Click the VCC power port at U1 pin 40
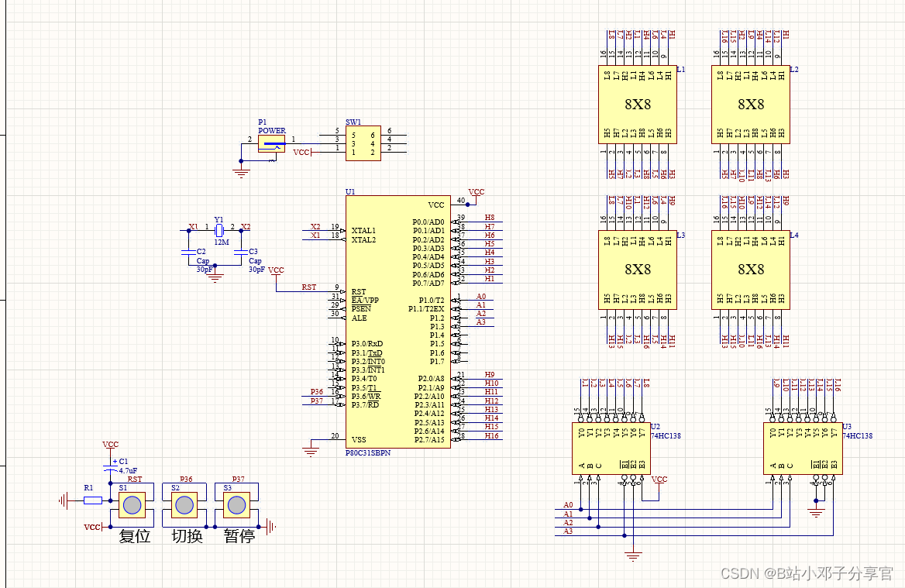Image resolution: width=905 pixels, height=588 pixels. [476, 196]
